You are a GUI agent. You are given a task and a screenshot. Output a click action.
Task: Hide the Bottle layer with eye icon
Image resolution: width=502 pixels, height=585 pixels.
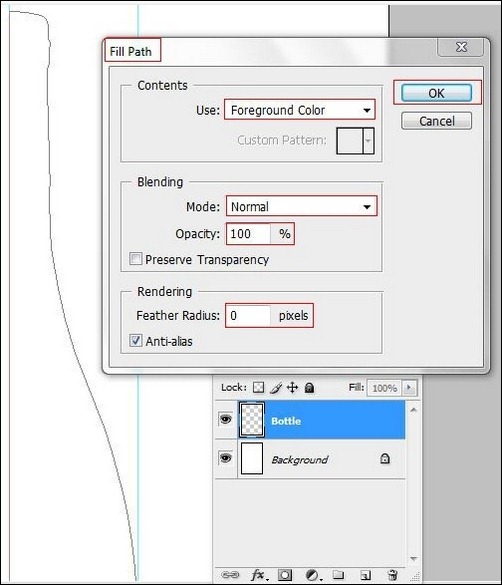225,419
